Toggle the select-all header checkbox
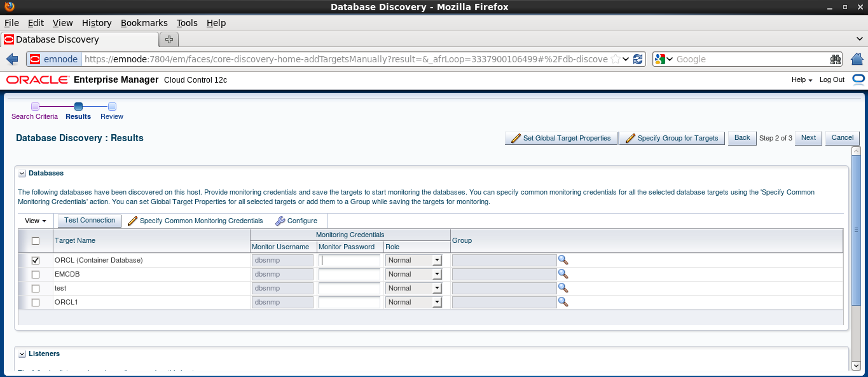 click(36, 241)
